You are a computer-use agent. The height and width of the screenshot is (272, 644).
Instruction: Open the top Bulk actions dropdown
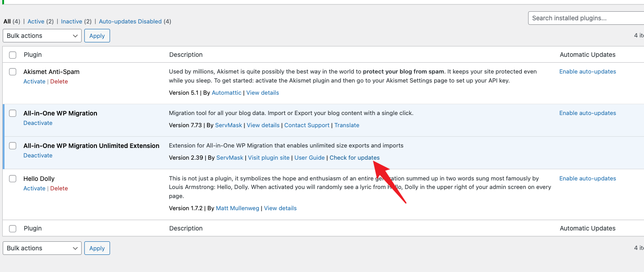tap(42, 36)
